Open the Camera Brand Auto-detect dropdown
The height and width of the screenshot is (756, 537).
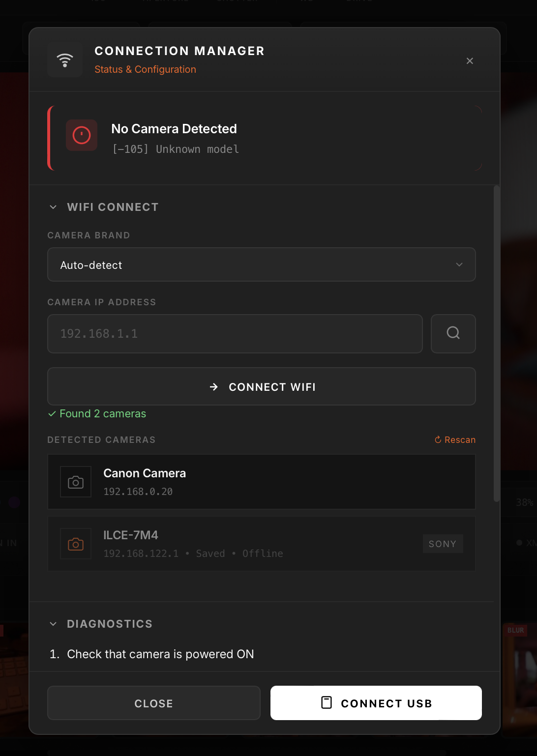[x=262, y=264]
